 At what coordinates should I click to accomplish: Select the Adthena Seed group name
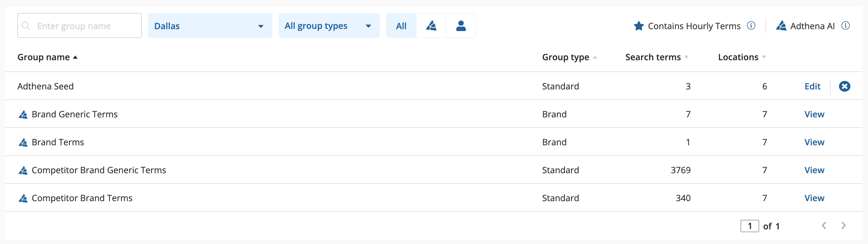pyautogui.click(x=45, y=87)
